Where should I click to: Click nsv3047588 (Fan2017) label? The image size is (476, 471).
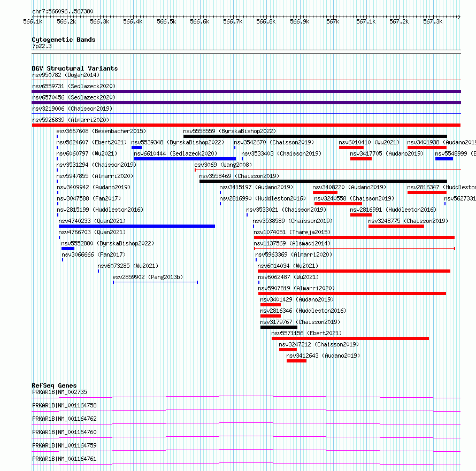[x=89, y=198]
